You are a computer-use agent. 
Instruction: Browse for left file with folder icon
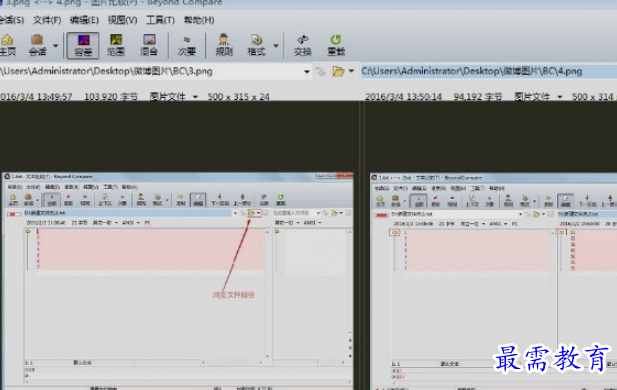338,72
